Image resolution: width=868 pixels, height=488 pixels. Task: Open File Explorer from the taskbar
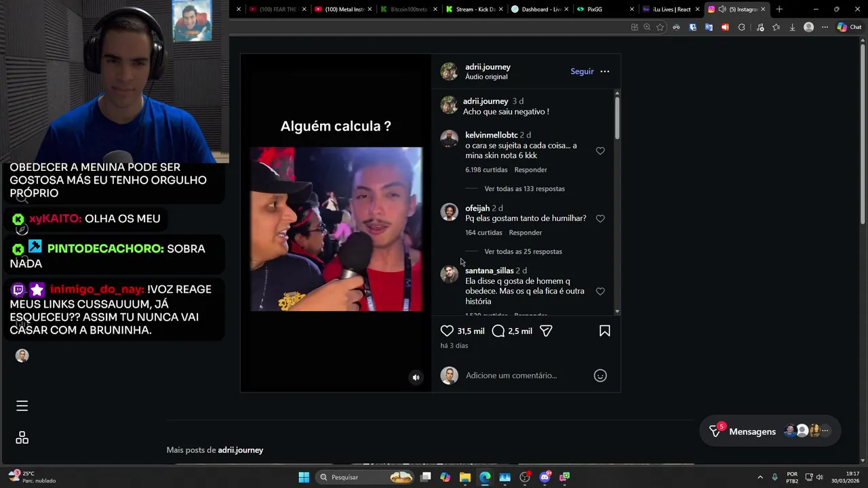tap(465, 477)
